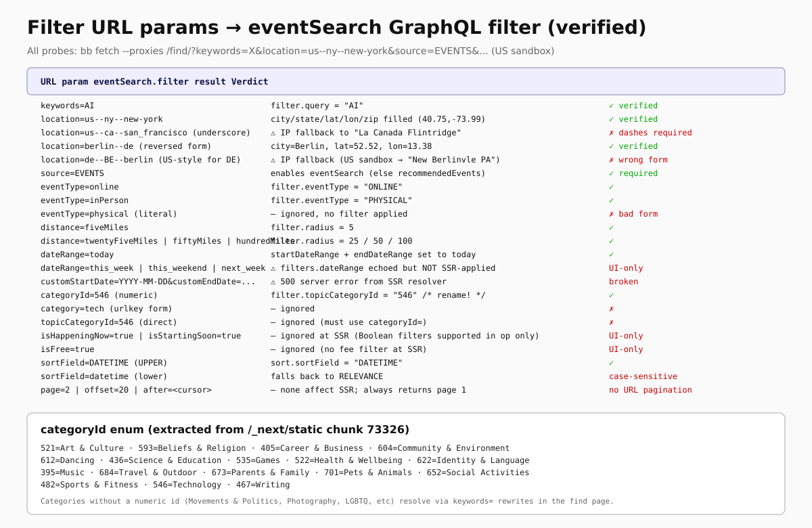Click the 'All probes: bb fetch --proxies' subtitle line
This screenshot has width=812, height=528.
[291, 51]
